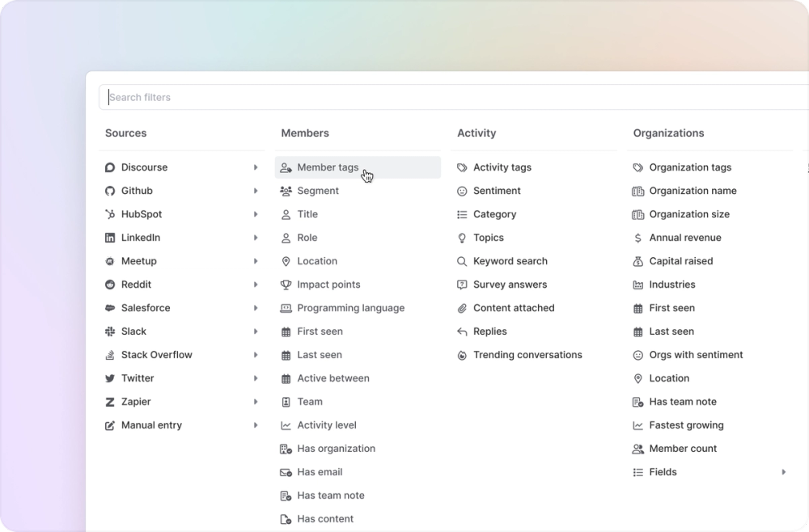Screen dimensions: 809x532
Task: Expand the LinkedIn submenu arrow
Action: (x=256, y=238)
